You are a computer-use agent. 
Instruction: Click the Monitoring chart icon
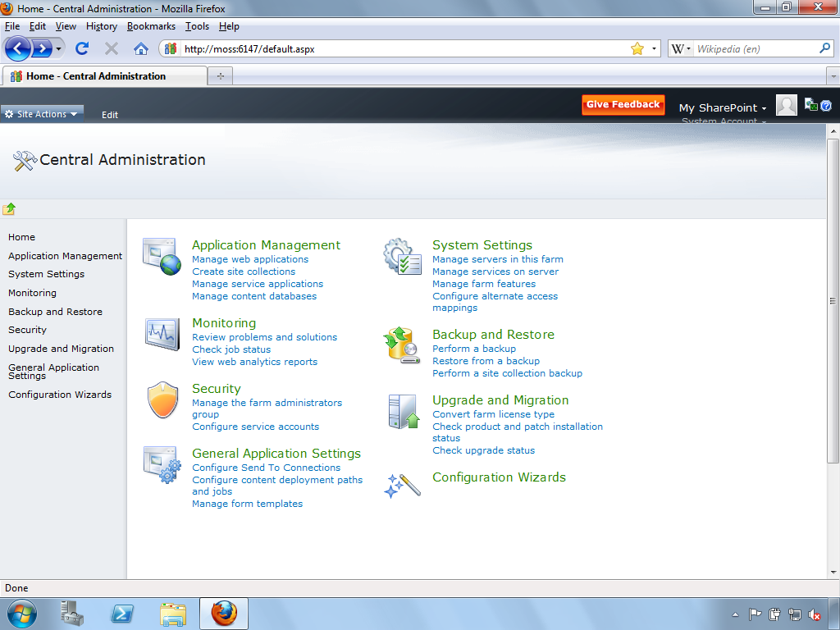click(161, 334)
